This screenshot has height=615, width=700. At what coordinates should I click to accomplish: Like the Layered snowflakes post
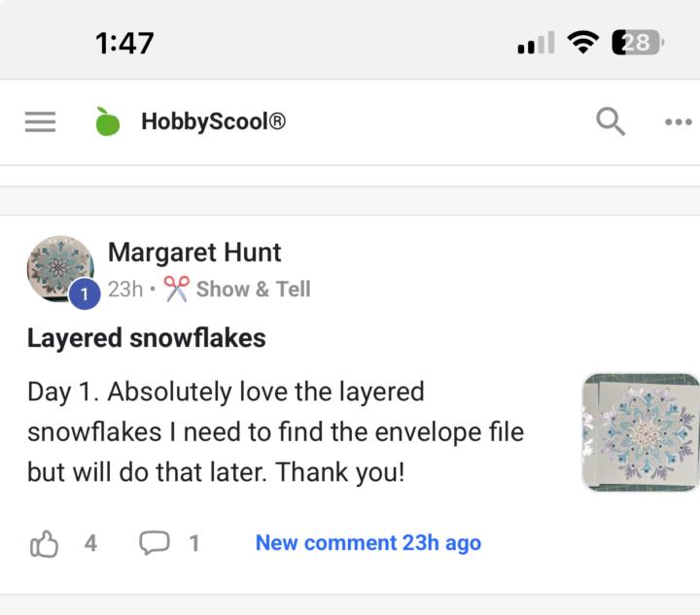tap(45, 543)
